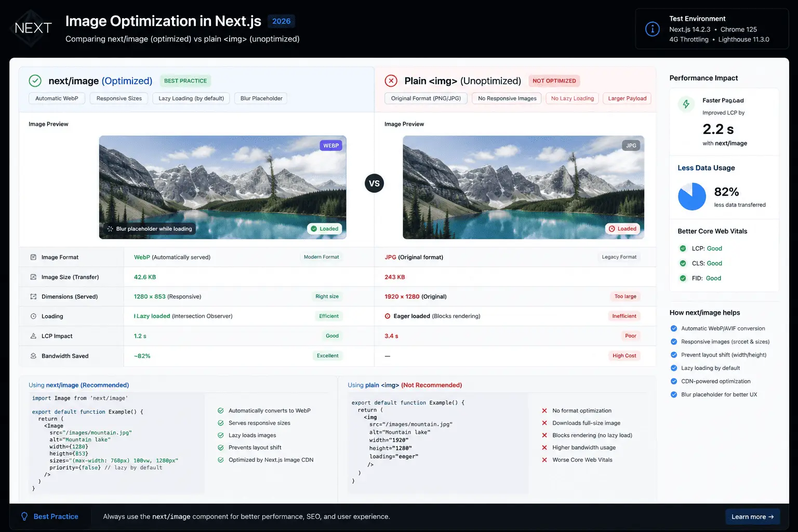Click the LCP Impact row icon
The image size is (798, 532).
tap(33, 336)
